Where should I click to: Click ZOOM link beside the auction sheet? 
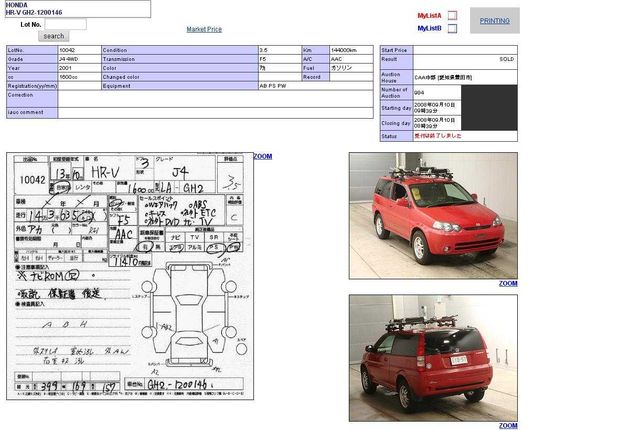(x=263, y=156)
